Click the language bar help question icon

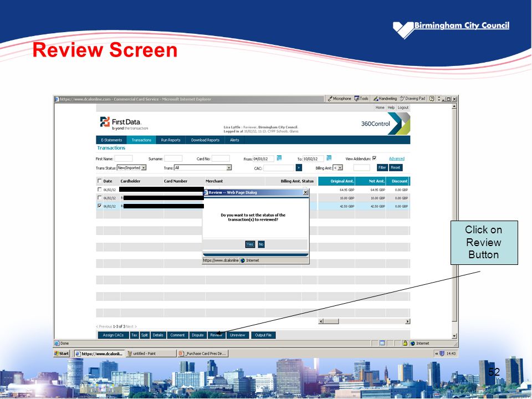(x=432, y=99)
